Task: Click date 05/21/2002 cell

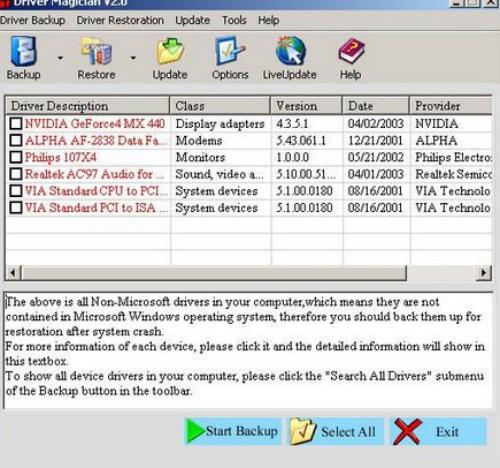Action: coord(376,157)
